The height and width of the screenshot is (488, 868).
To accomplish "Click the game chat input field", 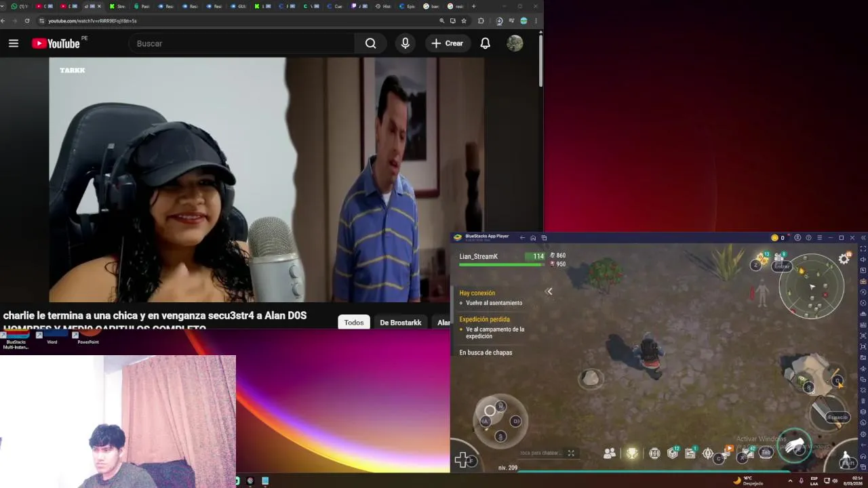I will [x=541, y=453].
